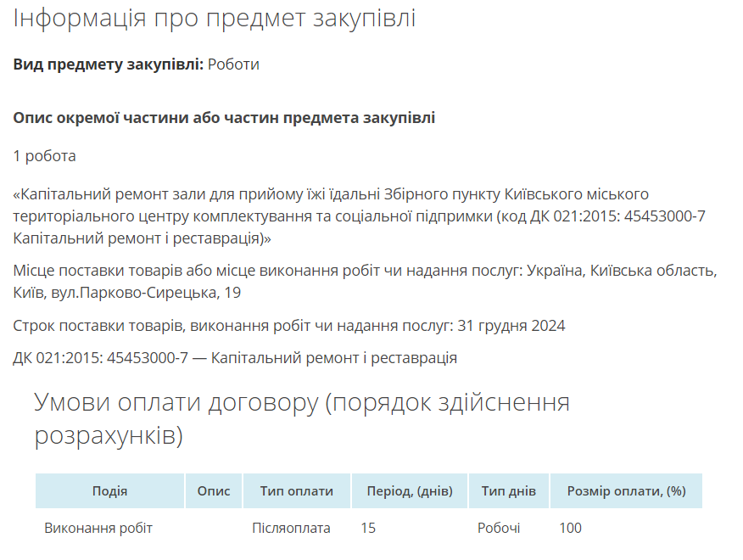Click the 'Умови оплати договору' heading
Screen dimensions: 743x560
pos(301,418)
